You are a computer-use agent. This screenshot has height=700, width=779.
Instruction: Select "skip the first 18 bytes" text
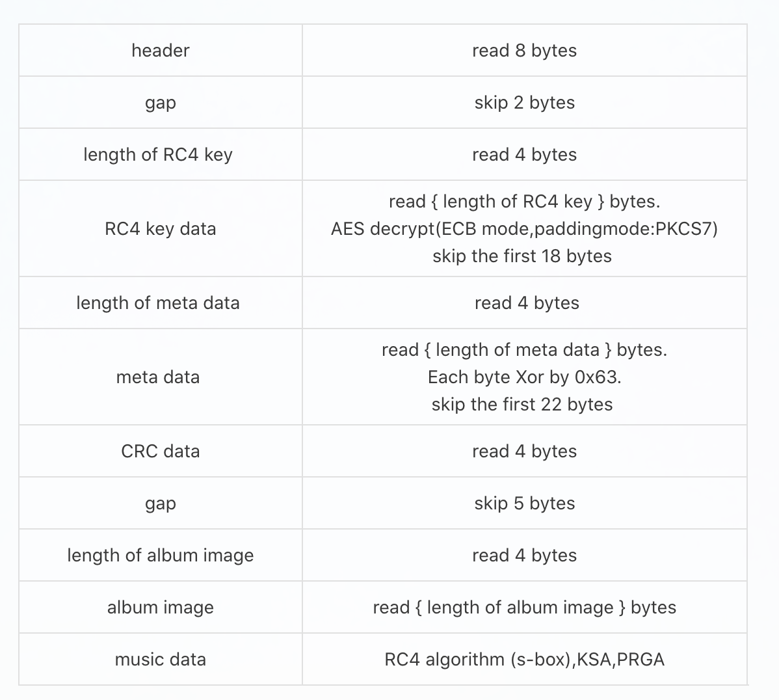[x=522, y=256]
